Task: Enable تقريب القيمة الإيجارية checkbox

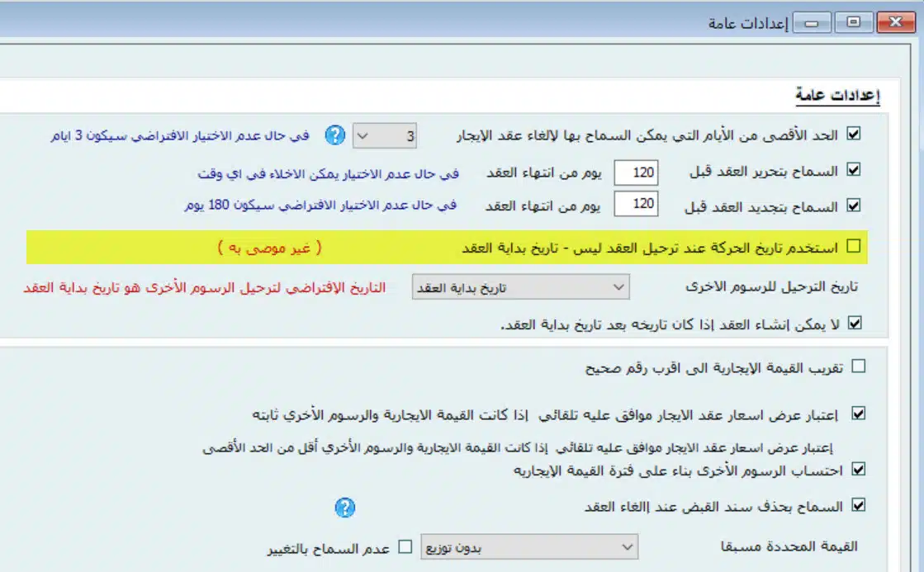Action: [859, 366]
